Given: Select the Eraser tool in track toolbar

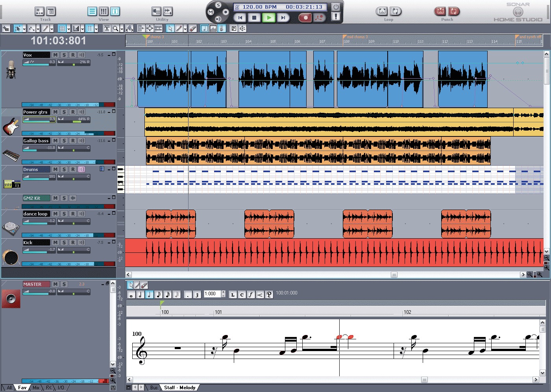Looking at the screenshot, I should 192,28.
